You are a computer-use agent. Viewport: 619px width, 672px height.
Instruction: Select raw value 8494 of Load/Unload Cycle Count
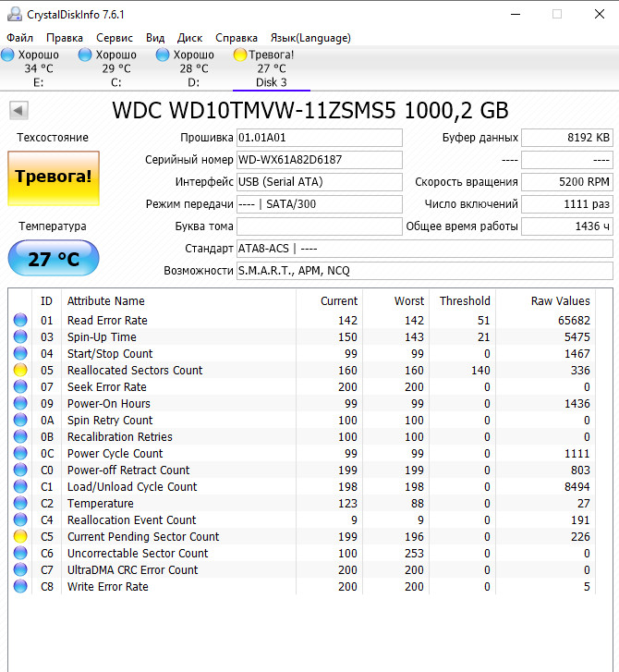(577, 487)
